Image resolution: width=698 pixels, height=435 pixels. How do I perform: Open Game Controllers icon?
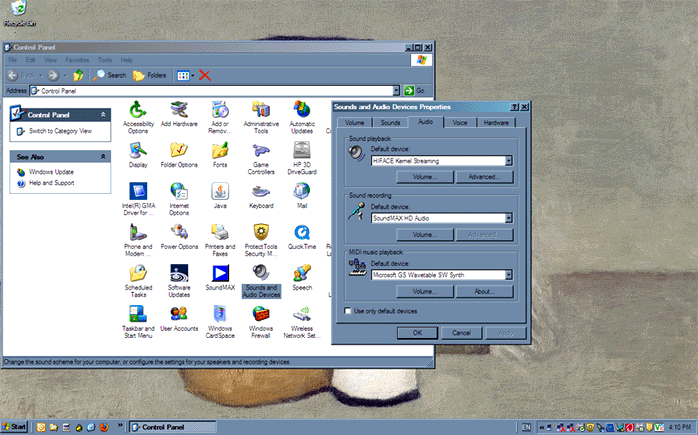coord(261,159)
